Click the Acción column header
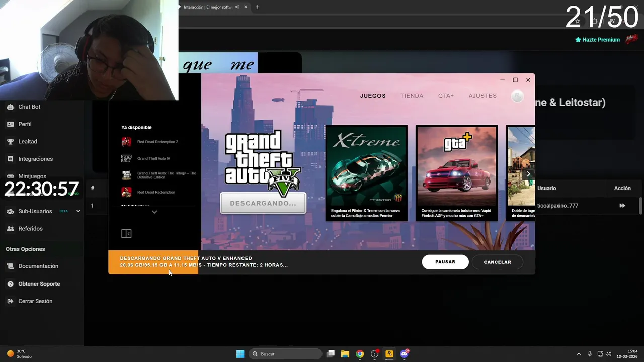Image resolution: width=644 pixels, height=362 pixels. tap(622, 188)
